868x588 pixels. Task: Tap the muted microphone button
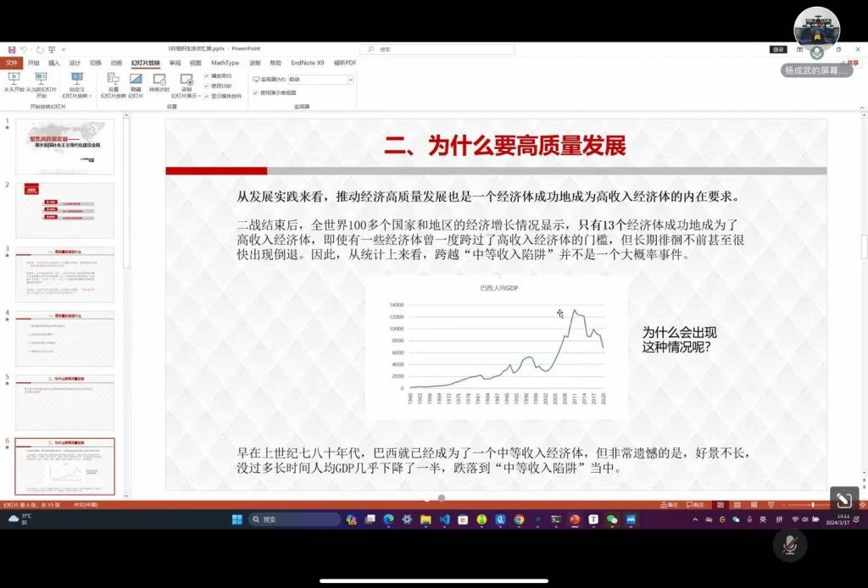789,546
